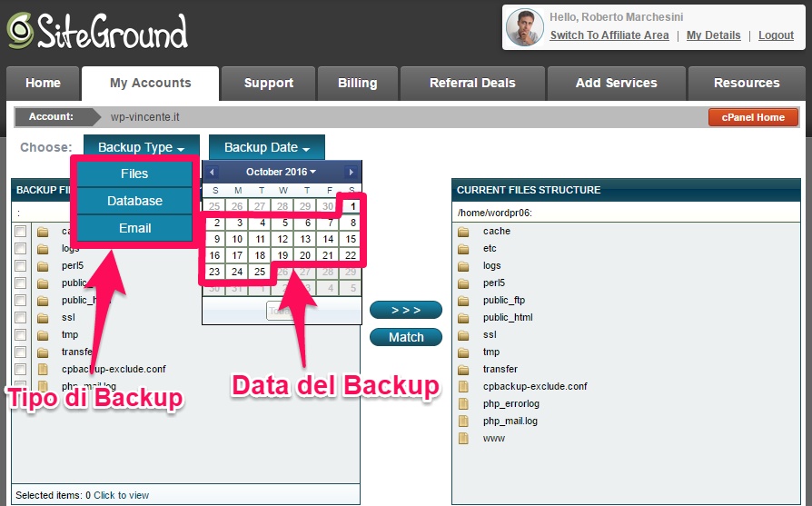The height and width of the screenshot is (506, 812).
Task: Check the cpbackup-exclude.conf backup checkbox
Action: pos(20,369)
